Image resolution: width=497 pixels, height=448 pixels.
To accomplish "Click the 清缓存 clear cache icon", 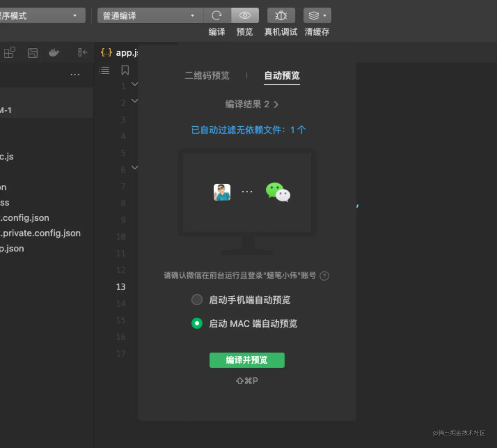I will [315, 15].
